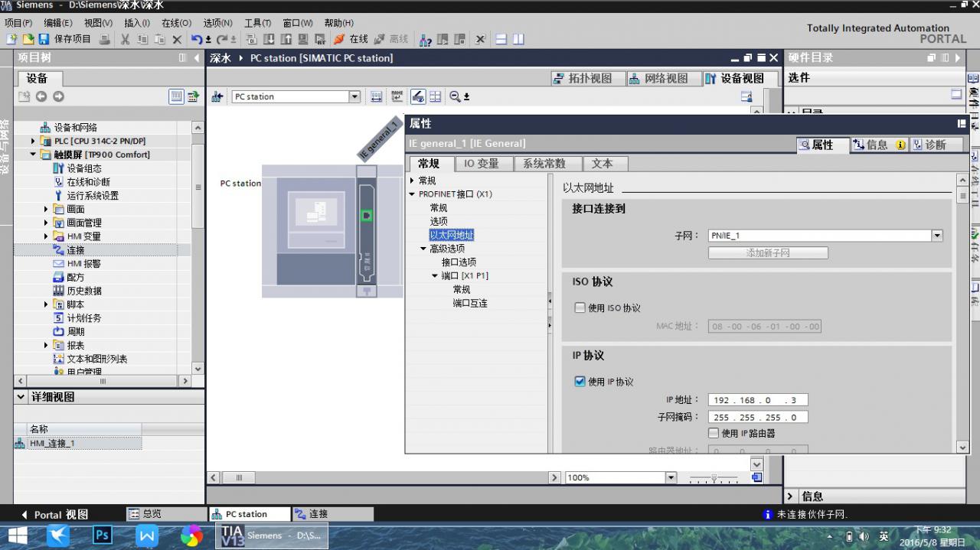Click the print icon in toolbar
Viewport: 980px width, 550px height.
click(x=105, y=39)
